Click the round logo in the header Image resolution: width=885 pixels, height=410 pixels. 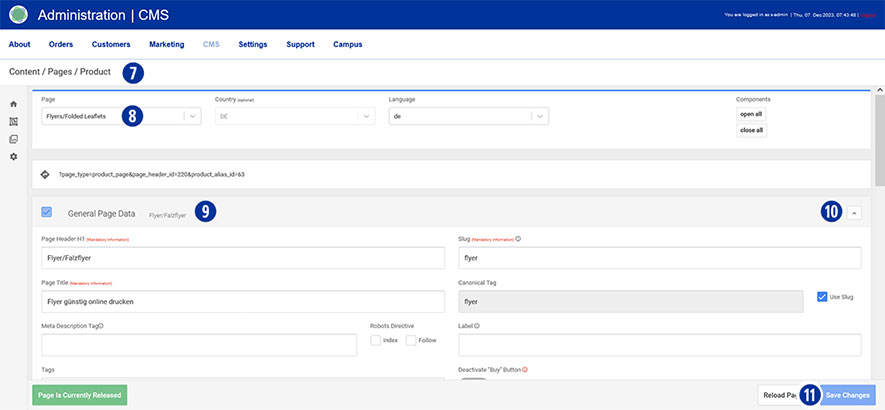point(18,15)
